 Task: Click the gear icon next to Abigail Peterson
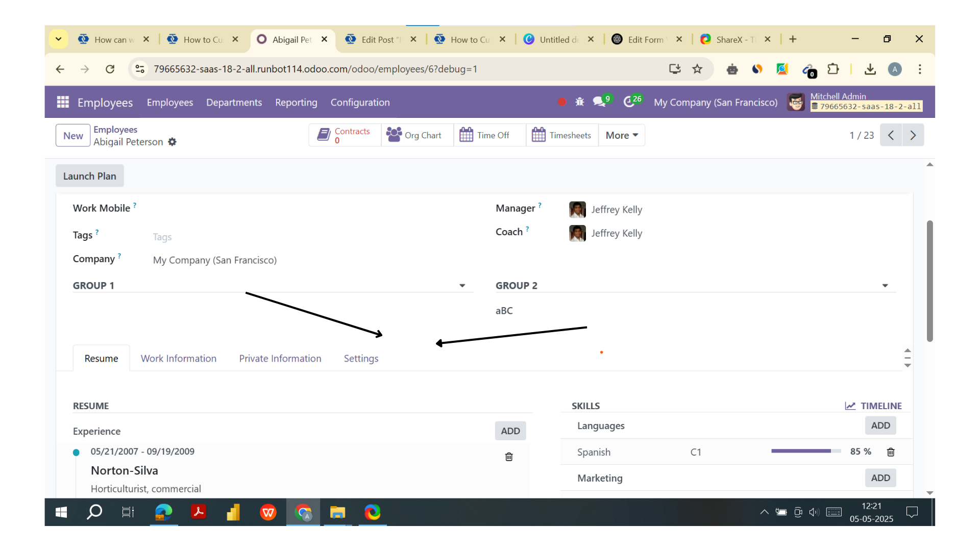(x=172, y=142)
